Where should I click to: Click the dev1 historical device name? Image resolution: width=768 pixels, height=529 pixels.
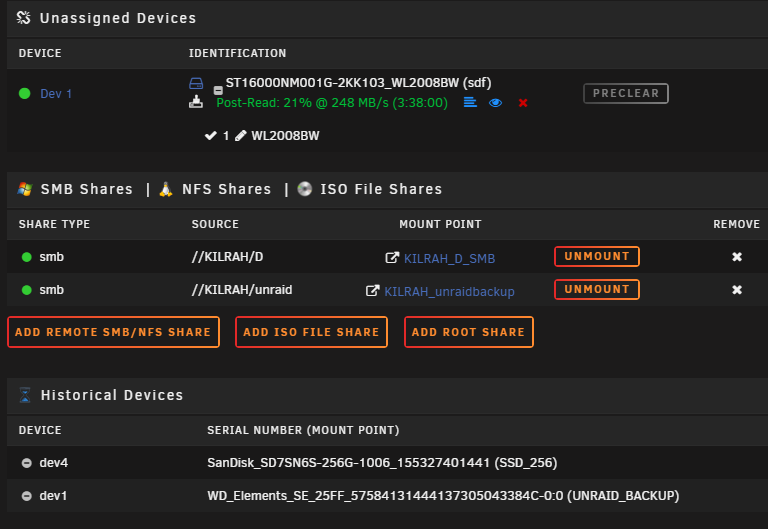[x=53, y=496]
